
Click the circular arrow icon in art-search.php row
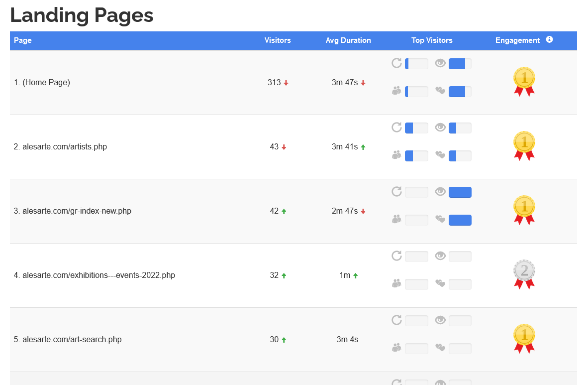396,320
